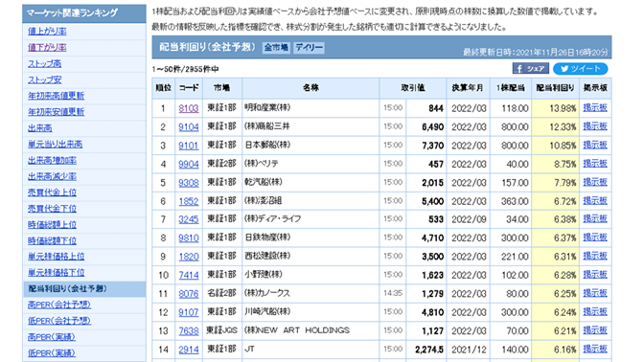Open the 出来高 ranking link

(40, 128)
